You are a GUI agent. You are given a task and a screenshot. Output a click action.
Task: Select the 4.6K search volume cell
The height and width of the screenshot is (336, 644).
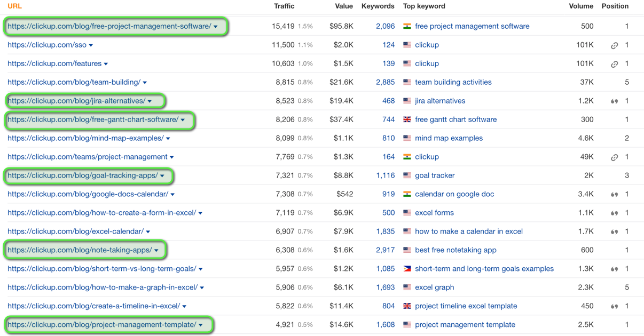586,138
